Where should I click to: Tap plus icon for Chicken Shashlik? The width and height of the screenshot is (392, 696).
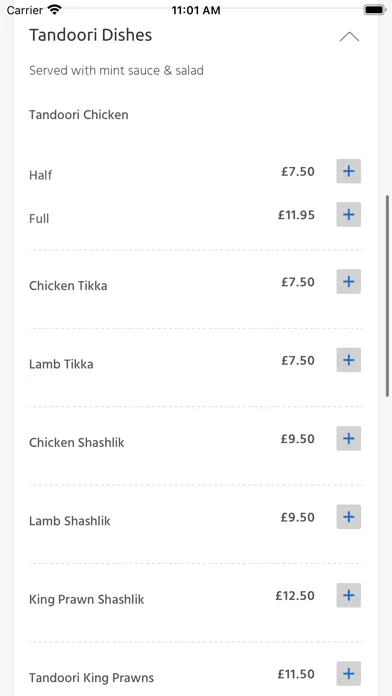tap(348, 439)
